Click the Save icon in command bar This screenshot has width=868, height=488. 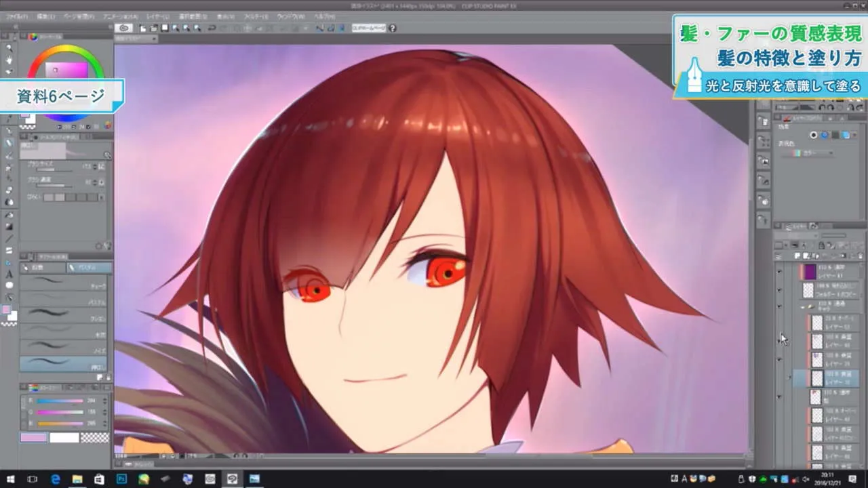click(164, 28)
